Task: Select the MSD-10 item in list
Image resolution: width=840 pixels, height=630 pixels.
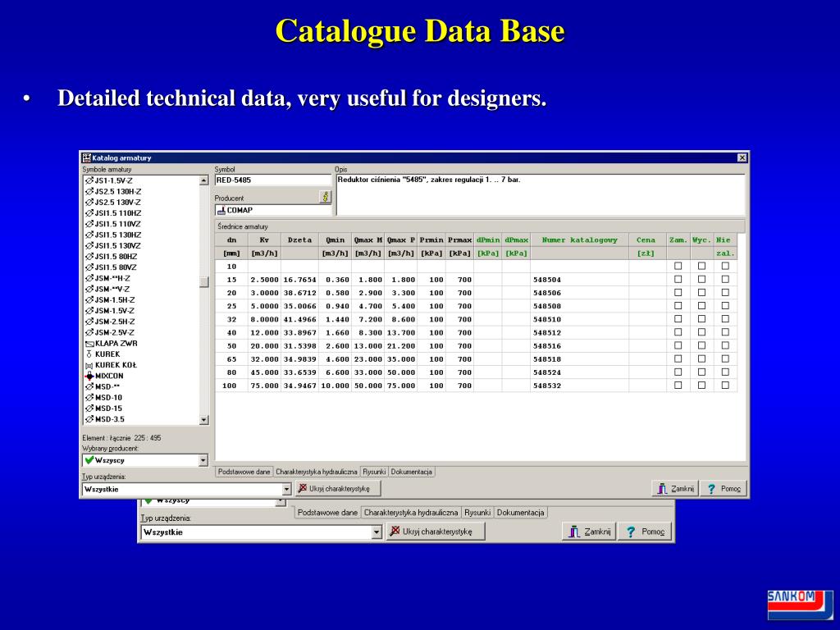Action: [108, 398]
